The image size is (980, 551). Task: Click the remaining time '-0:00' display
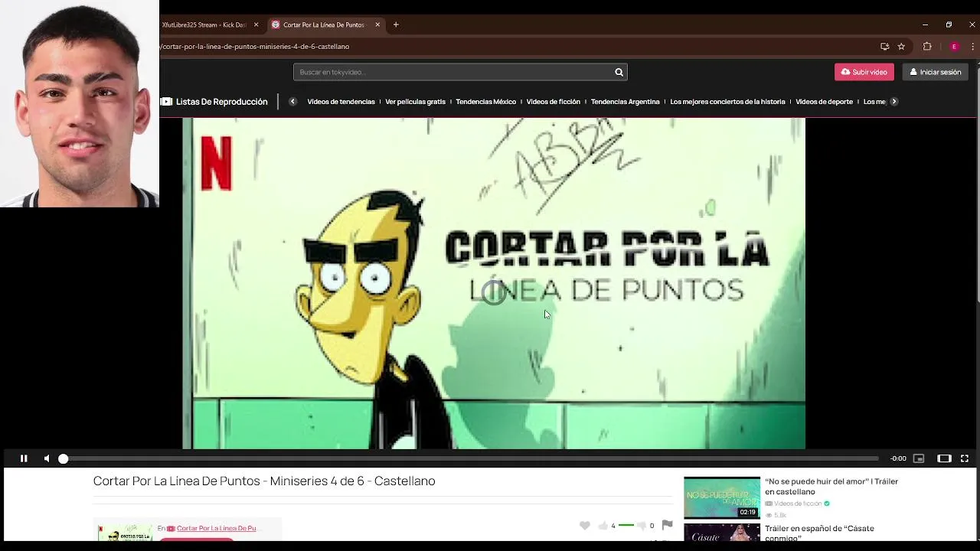coord(898,458)
